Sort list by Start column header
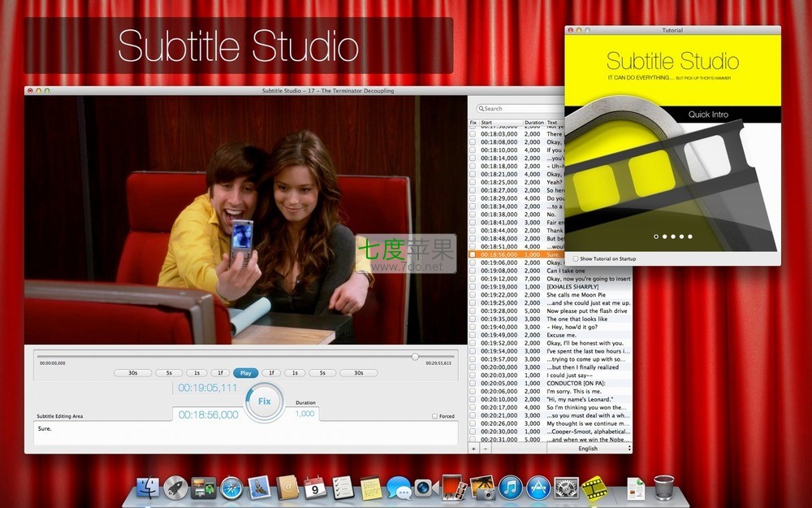812x508 pixels. click(x=501, y=123)
